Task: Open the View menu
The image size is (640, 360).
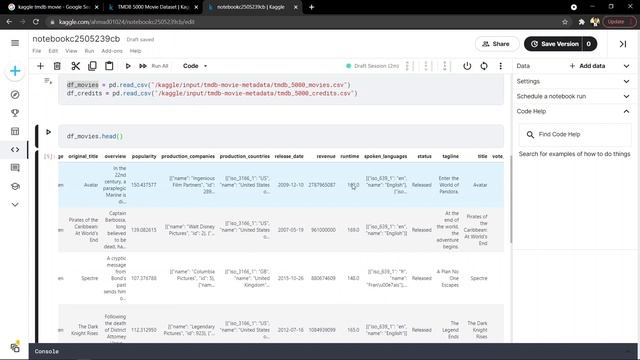Action: (71, 51)
